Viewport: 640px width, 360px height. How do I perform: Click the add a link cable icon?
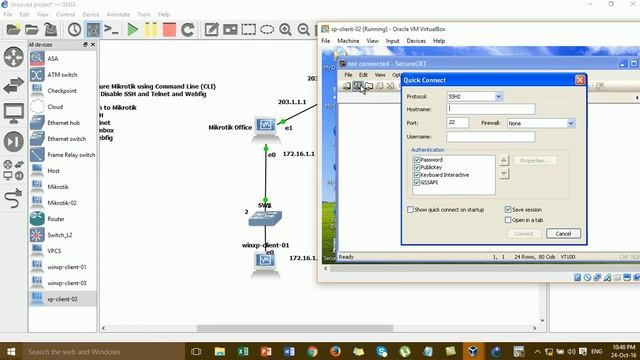[x=13, y=199]
